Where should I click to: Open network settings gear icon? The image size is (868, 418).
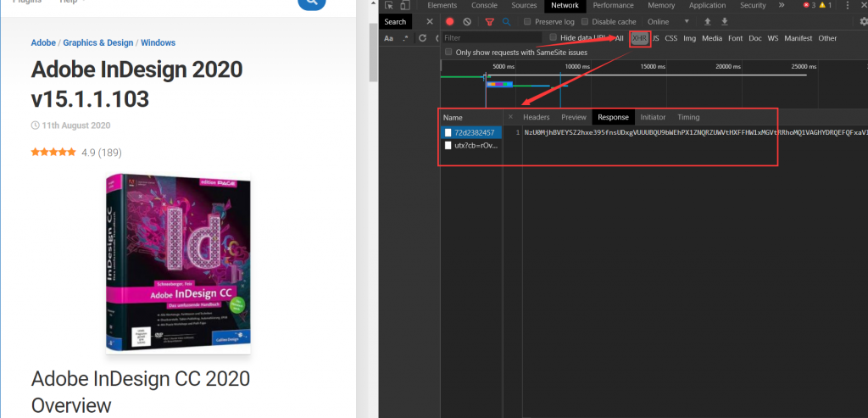(864, 21)
